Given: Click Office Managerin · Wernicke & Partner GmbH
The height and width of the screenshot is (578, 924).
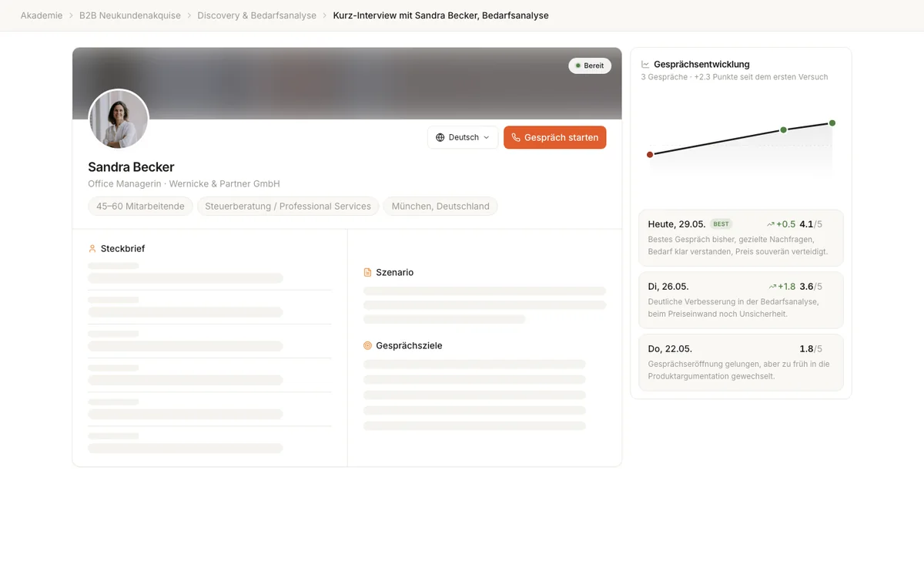Looking at the screenshot, I should [184, 184].
